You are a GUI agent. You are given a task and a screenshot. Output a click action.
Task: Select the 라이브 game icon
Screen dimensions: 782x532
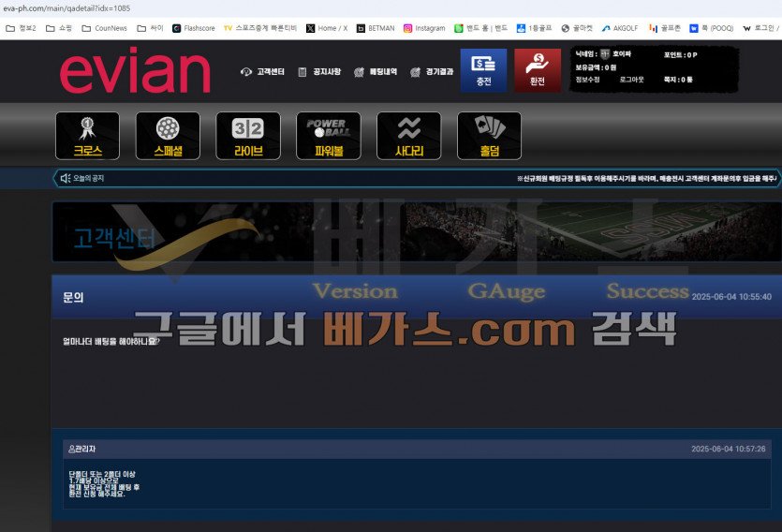pyautogui.click(x=248, y=136)
